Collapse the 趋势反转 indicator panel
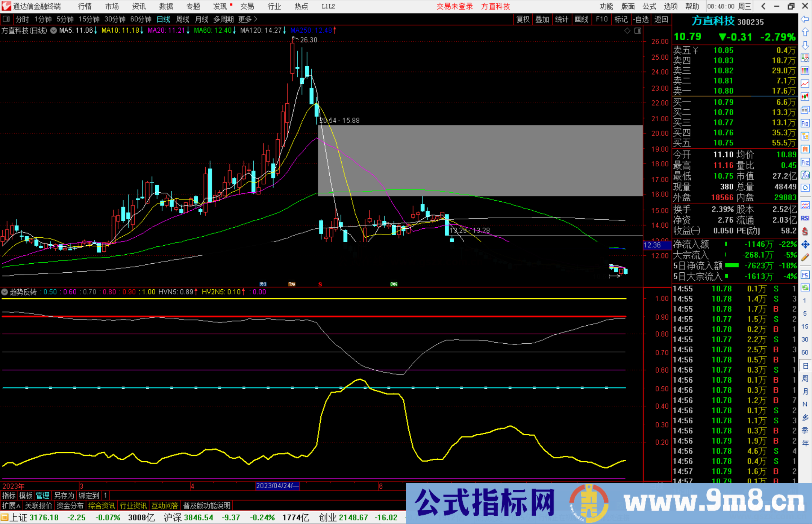The height and width of the screenshot is (524, 812). 5,292
